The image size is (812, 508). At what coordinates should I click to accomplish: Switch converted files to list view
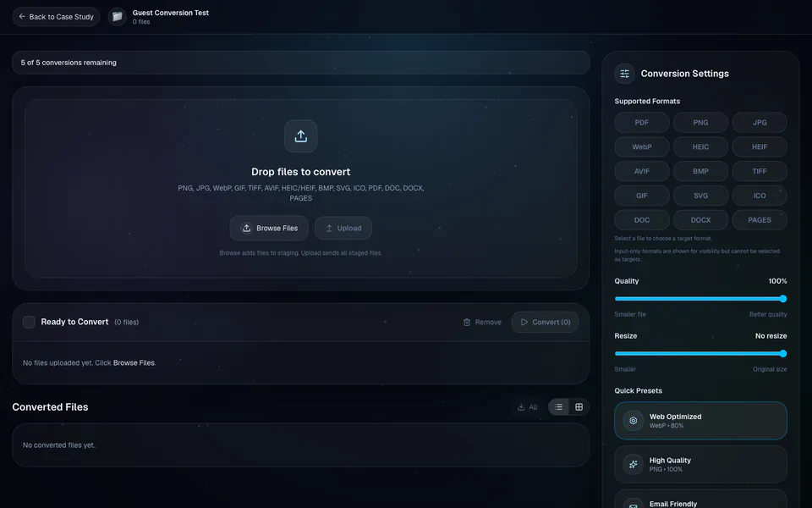coord(558,407)
